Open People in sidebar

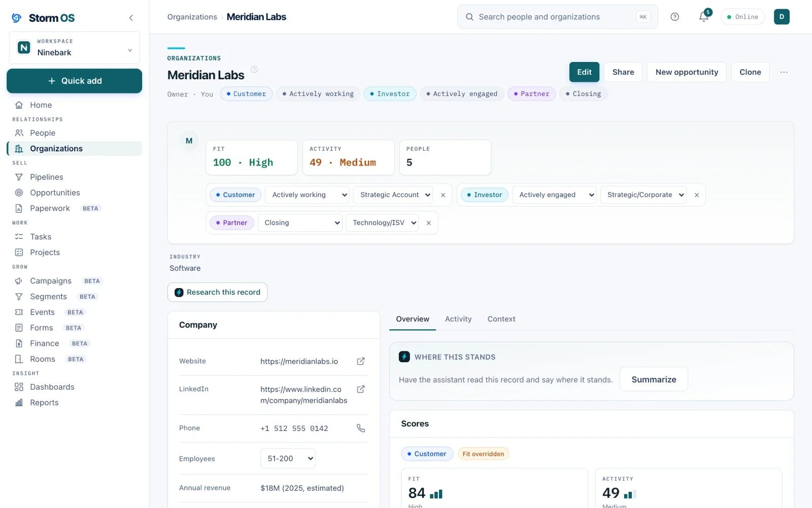point(74,133)
